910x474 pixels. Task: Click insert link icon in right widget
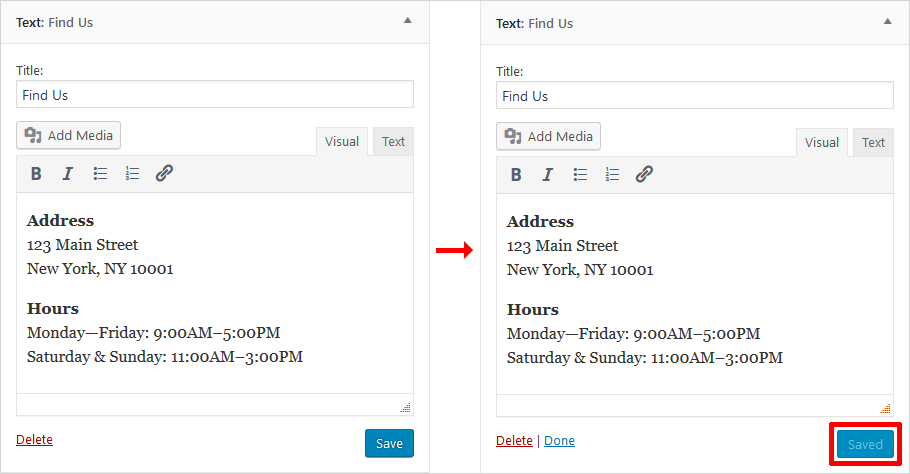pos(644,175)
